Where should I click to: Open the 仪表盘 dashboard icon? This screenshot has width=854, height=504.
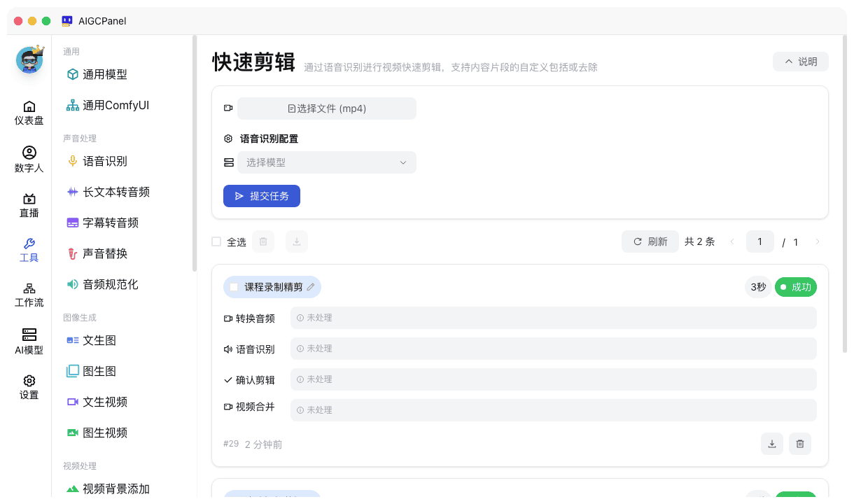(x=29, y=106)
